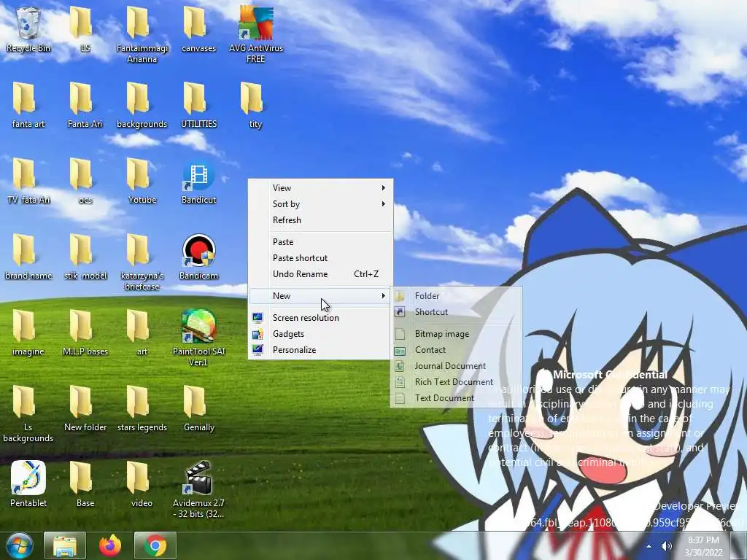This screenshot has height=560, width=747.
Task: Select the ocs folder
Action: 85,181
